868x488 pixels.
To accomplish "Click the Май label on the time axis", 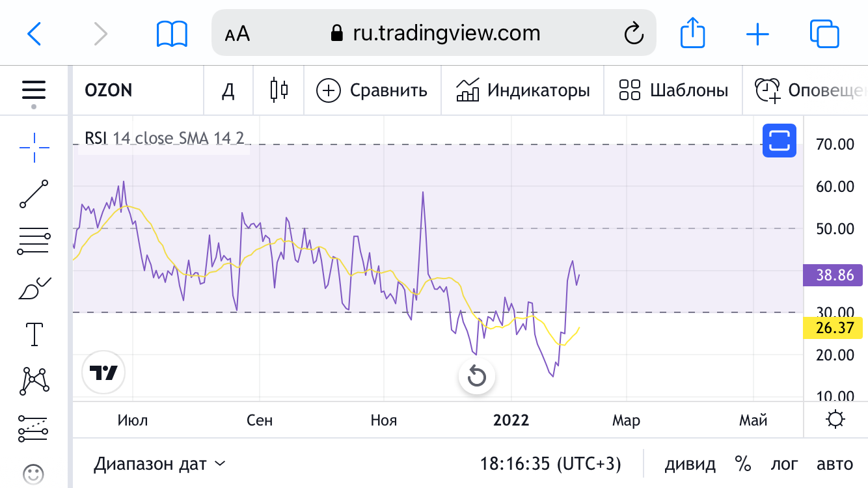I will tap(753, 420).
